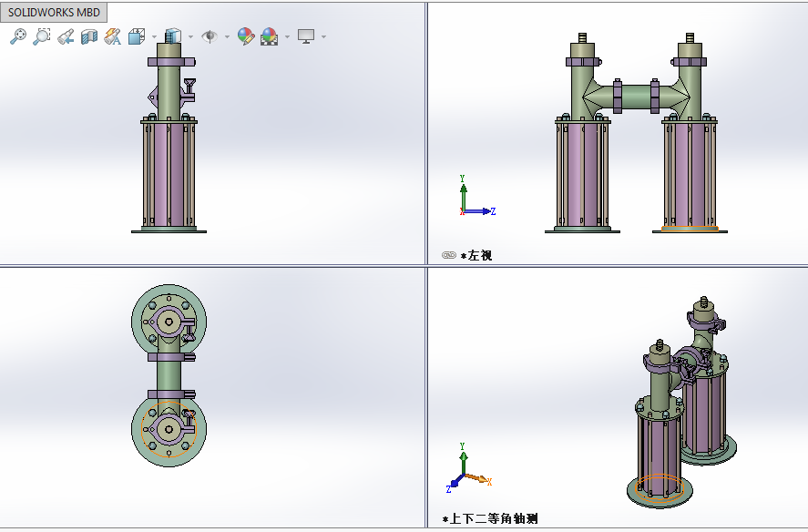Select the horizontal connecting pipe in 左视 viewport
Viewport: 808px width, 532px height.
(637, 97)
